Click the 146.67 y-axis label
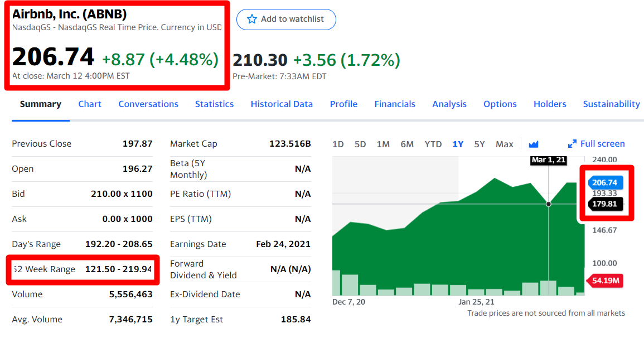 coord(604,230)
